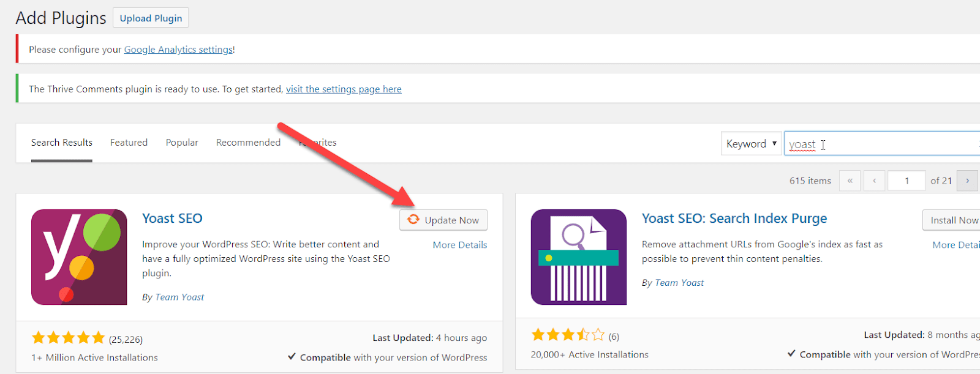Open the Keyword search type dropdown

coord(752,144)
